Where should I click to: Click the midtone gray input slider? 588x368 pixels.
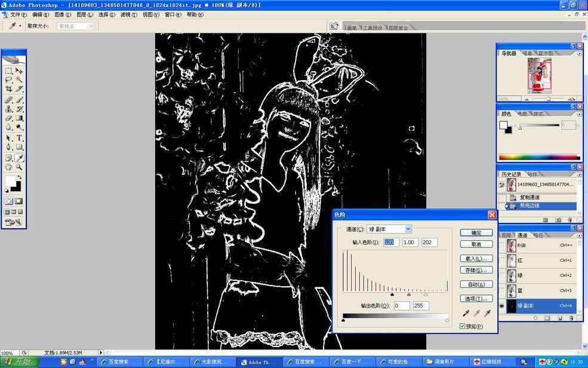409,294
